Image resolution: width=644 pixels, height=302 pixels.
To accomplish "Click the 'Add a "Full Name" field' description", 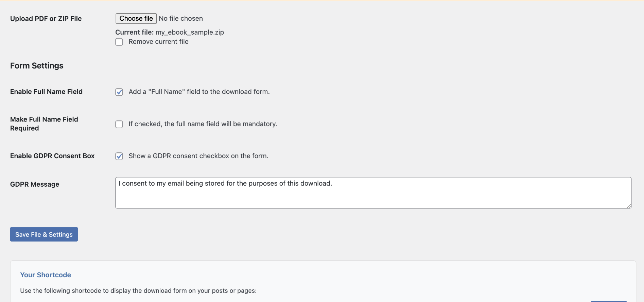I will [x=199, y=92].
